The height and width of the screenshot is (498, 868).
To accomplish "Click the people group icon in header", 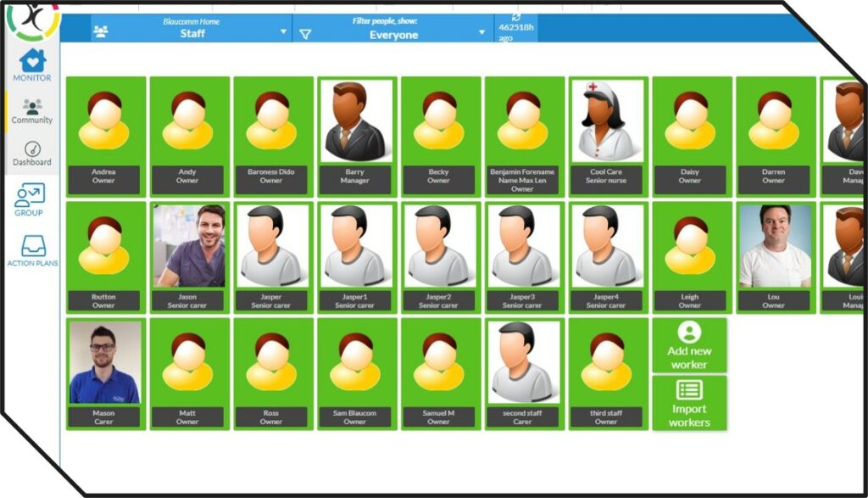I will (101, 32).
